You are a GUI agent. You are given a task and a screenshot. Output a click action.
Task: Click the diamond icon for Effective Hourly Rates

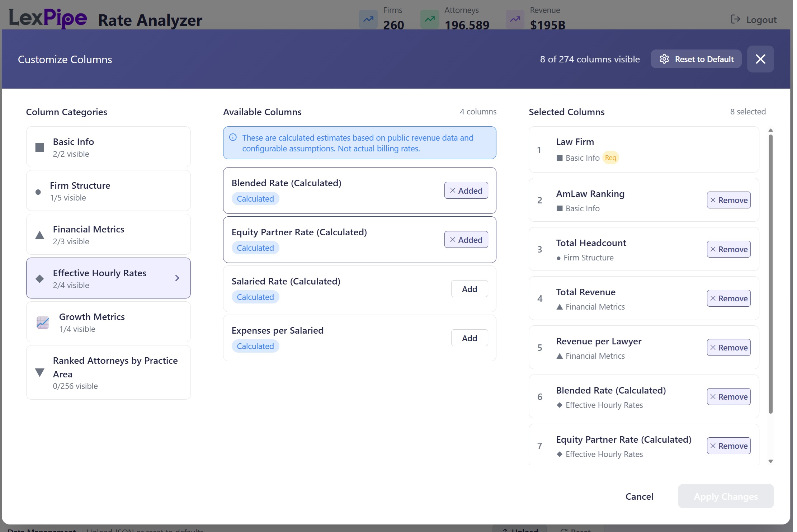pos(40,279)
